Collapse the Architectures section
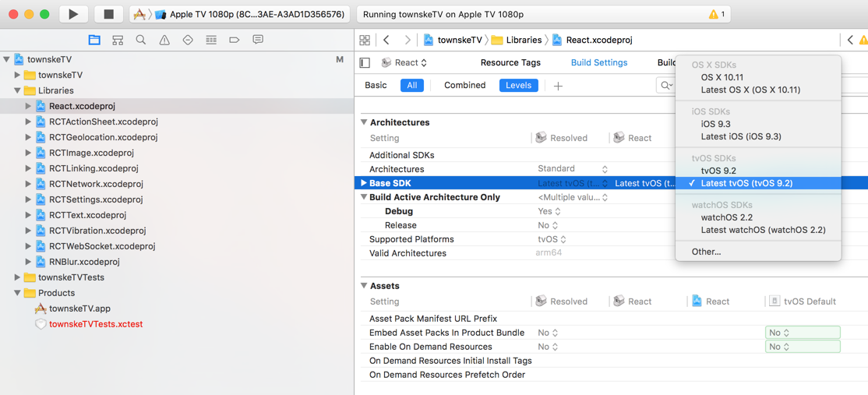Viewport: 868px width, 395px height. (x=364, y=122)
